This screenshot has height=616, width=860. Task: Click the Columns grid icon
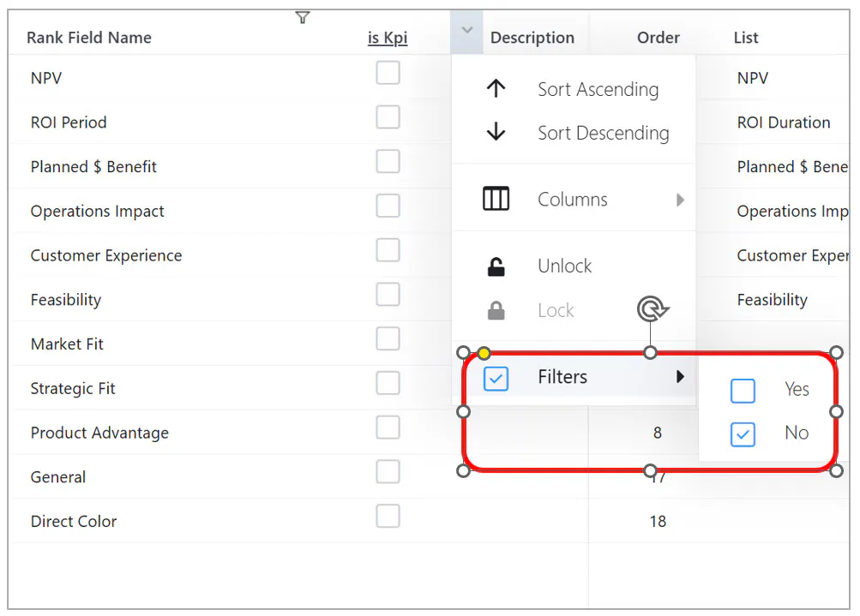coord(496,199)
